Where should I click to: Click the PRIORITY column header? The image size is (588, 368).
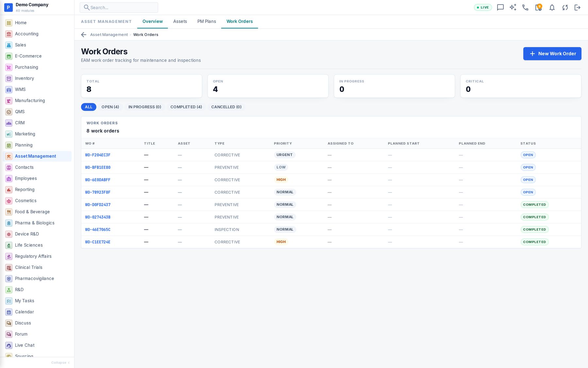(283, 144)
